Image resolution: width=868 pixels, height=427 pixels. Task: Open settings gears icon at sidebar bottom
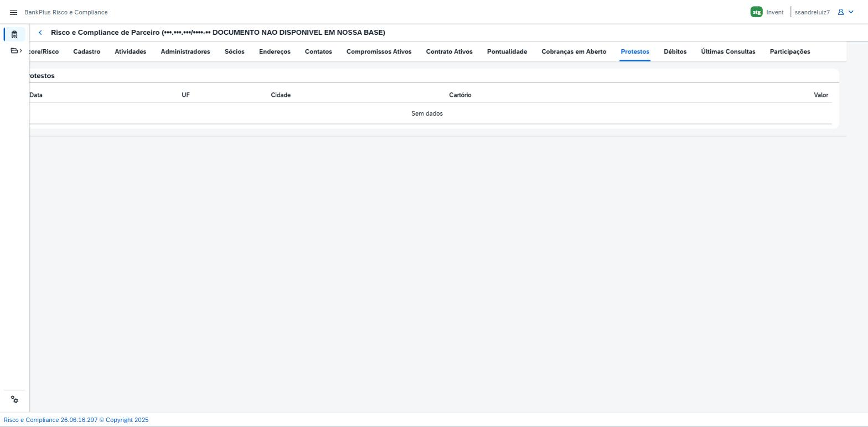tap(15, 400)
